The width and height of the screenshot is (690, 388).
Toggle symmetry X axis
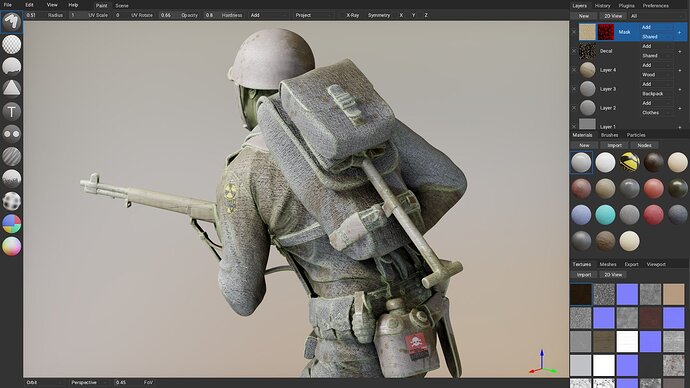tap(401, 15)
